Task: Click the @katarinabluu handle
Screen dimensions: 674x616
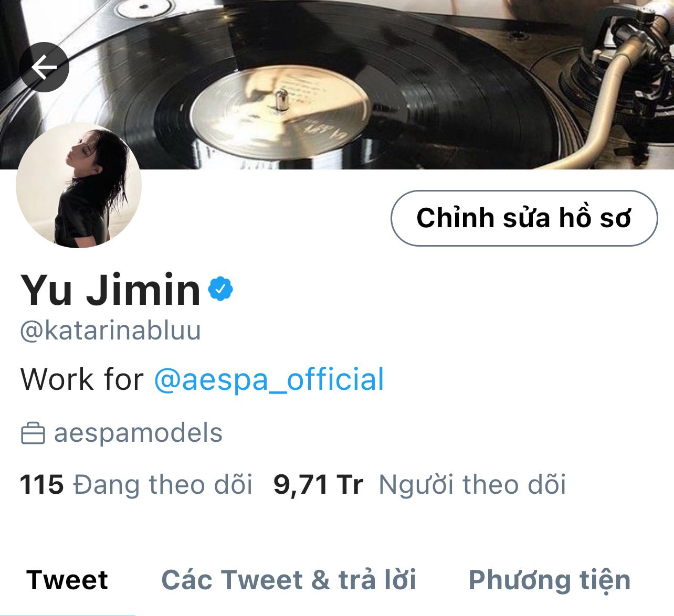Action: (x=110, y=331)
